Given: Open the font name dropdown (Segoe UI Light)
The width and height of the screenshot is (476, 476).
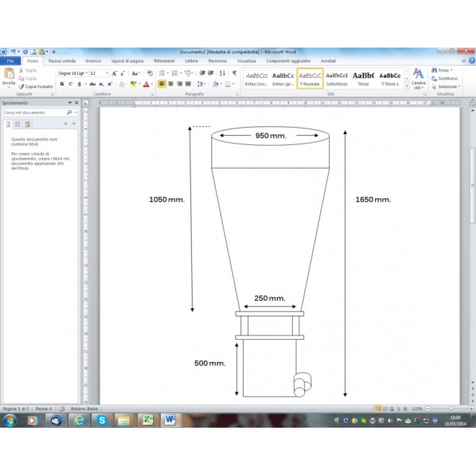Looking at the screenshot, I should 87,73.
